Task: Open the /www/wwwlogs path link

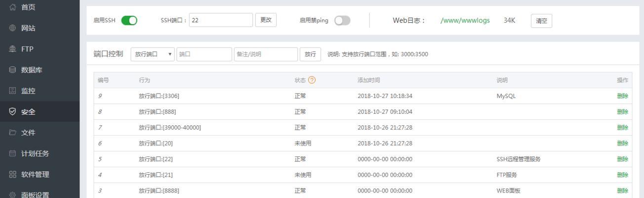Action: (x=465, y=20)
